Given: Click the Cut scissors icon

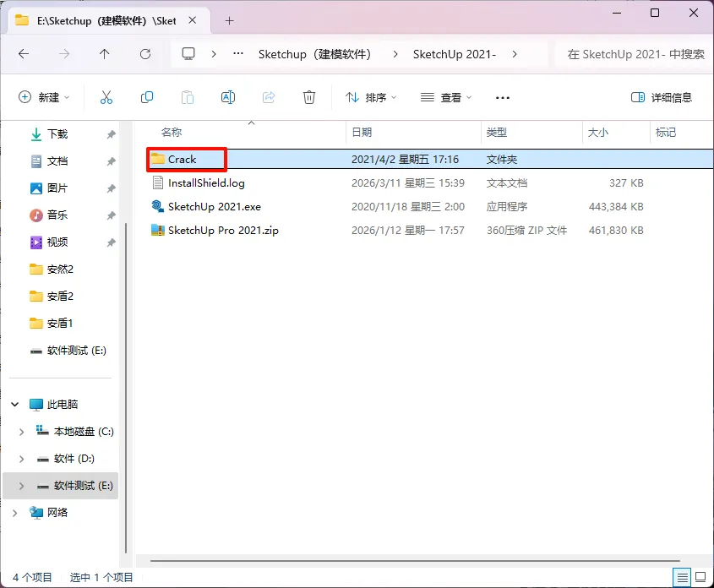Looking at the screenshot, I should click(x=106, y=97).
